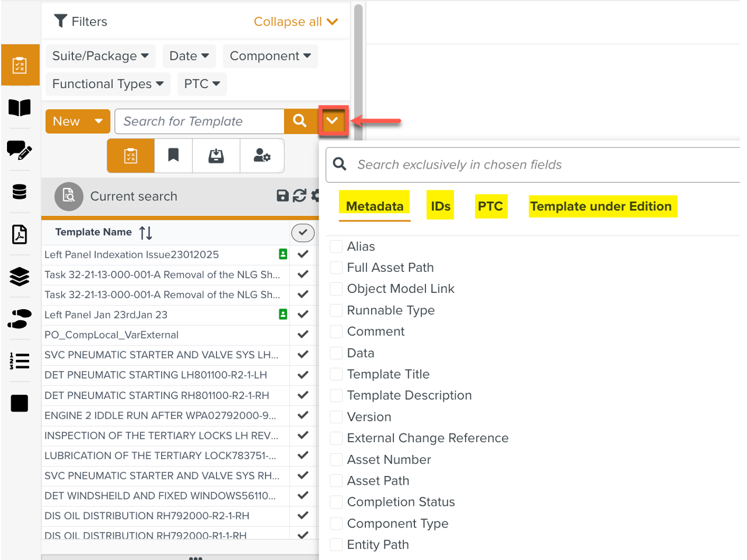
Task: Open the bookmark view icon
Action: pyautogui.click(x=173, y=156)
